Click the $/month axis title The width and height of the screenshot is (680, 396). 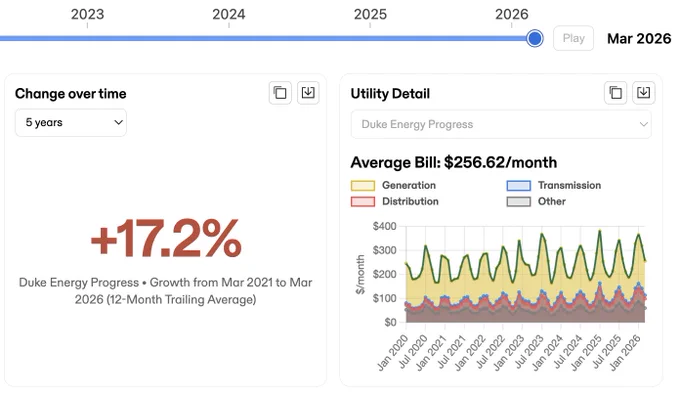point(360,275)
